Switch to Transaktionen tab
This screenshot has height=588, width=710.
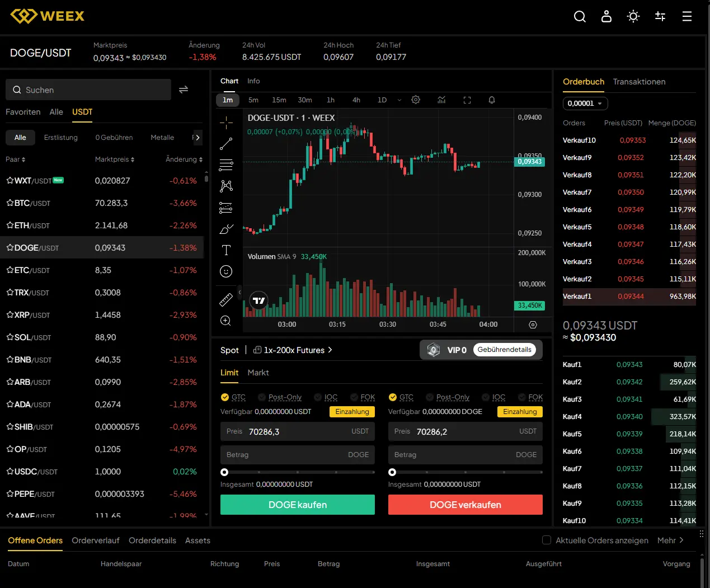(x=639, y=82)
